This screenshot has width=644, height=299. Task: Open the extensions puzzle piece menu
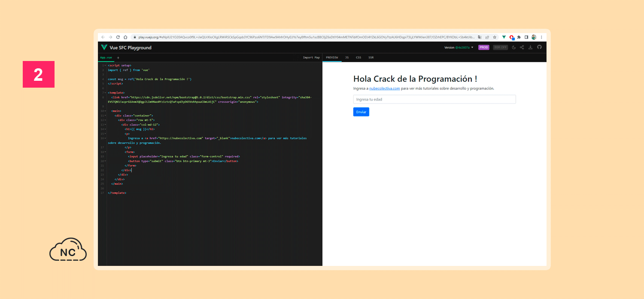click(519, 37)
